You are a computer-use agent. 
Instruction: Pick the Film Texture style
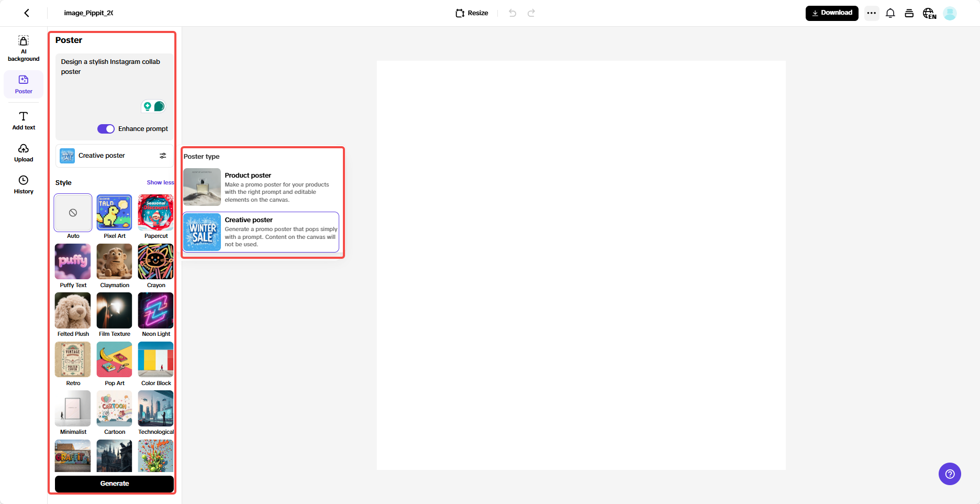tap(114, 311)
